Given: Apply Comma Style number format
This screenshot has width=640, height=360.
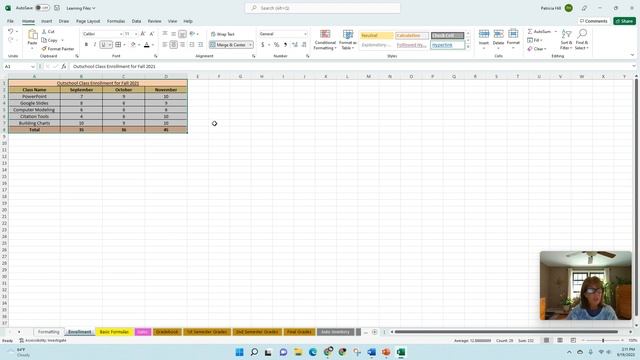Looking at the screenshot, I should pyautogui.click(x=285, y=44).
